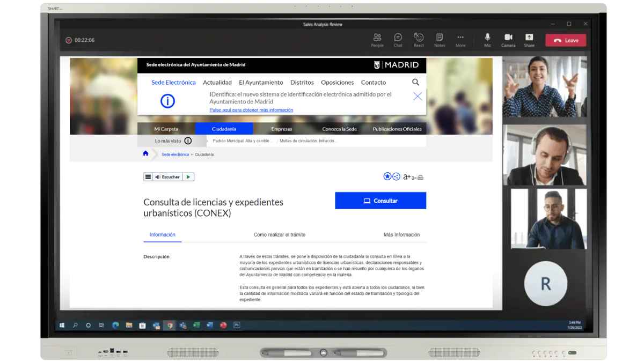Open the People panel in Teams

coord(378,40)
